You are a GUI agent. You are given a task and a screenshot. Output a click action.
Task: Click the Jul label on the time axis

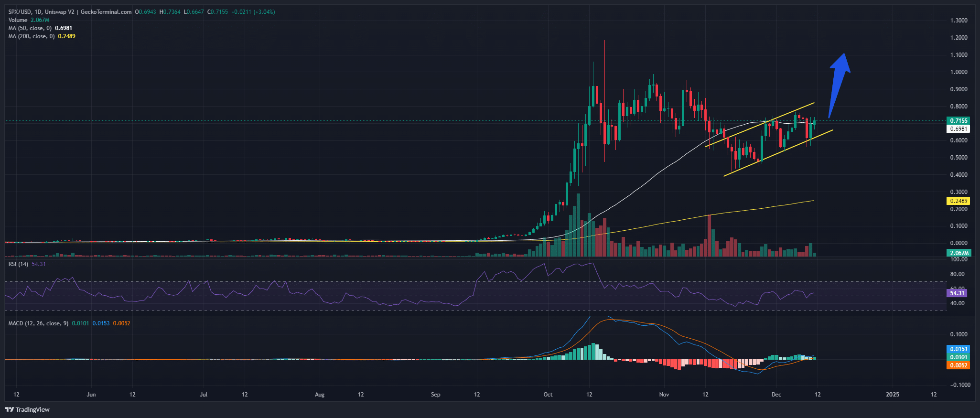click(204, 395)
